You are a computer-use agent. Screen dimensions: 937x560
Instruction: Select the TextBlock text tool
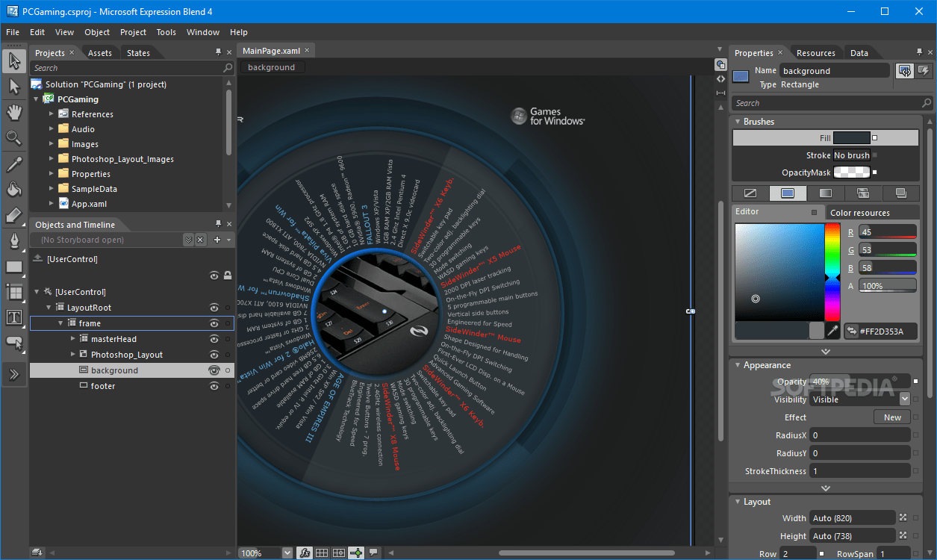click(13, 317)
